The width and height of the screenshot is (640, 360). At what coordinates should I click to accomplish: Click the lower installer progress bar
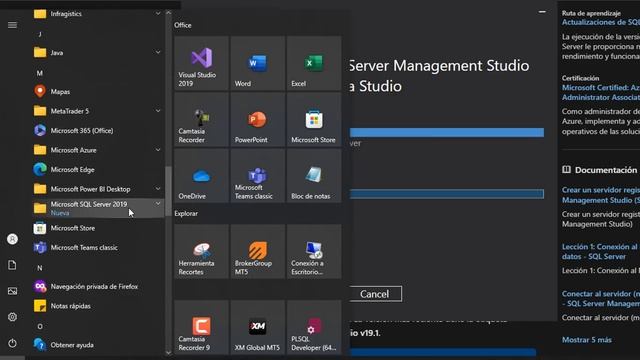pyautogui.click(x=447, y=194)
